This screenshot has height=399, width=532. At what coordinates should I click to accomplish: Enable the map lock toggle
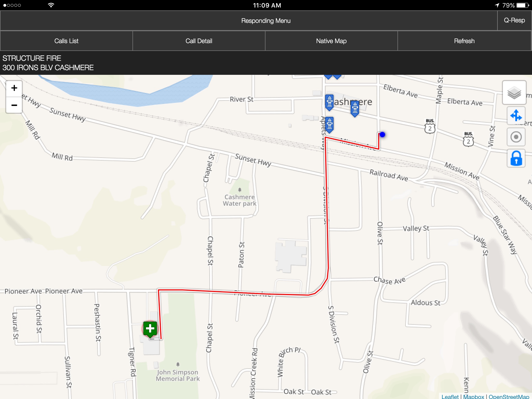pyautogui.click(x=516, y=158)
